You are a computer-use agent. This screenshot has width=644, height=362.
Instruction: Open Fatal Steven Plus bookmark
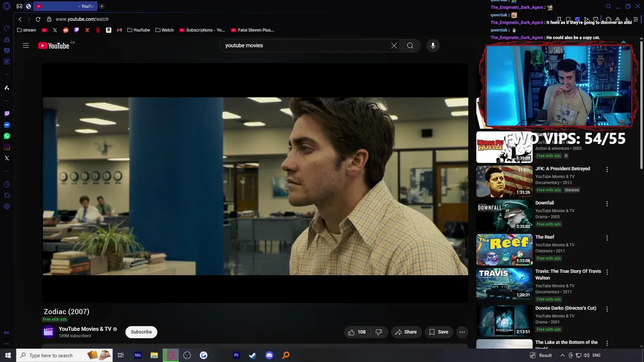coord(252,30)
